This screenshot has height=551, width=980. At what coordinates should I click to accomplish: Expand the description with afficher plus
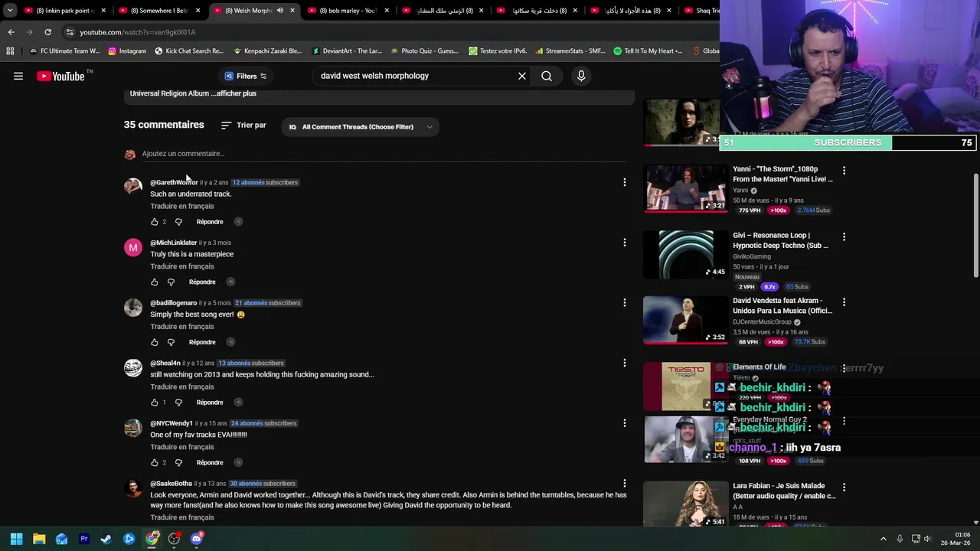[236, 93]
